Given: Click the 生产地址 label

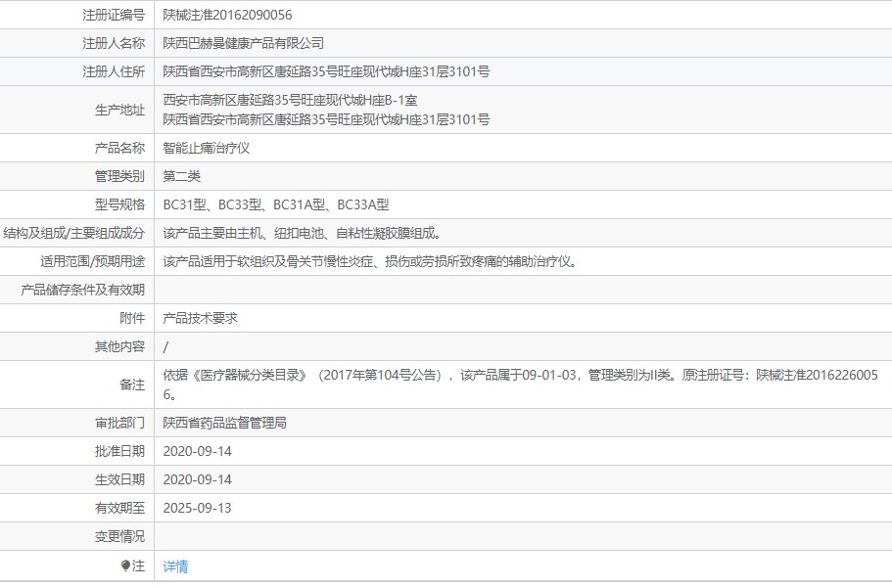Looking at the screenshot, I should (x=120, y=110).
